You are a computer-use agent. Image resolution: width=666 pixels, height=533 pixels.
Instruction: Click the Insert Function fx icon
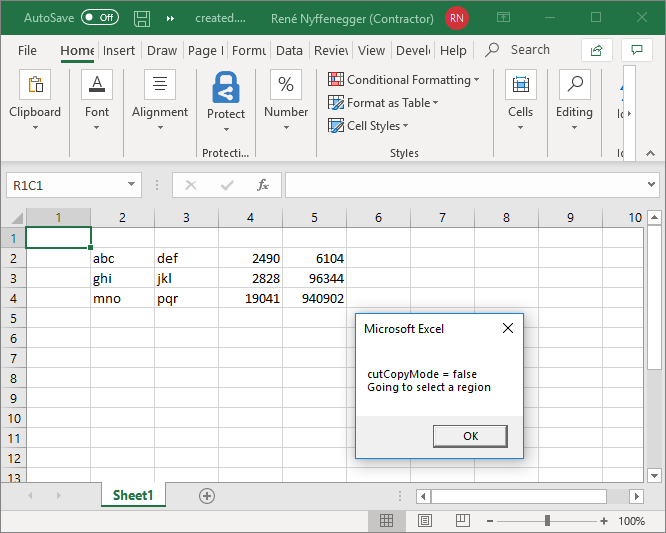[263, 185]
